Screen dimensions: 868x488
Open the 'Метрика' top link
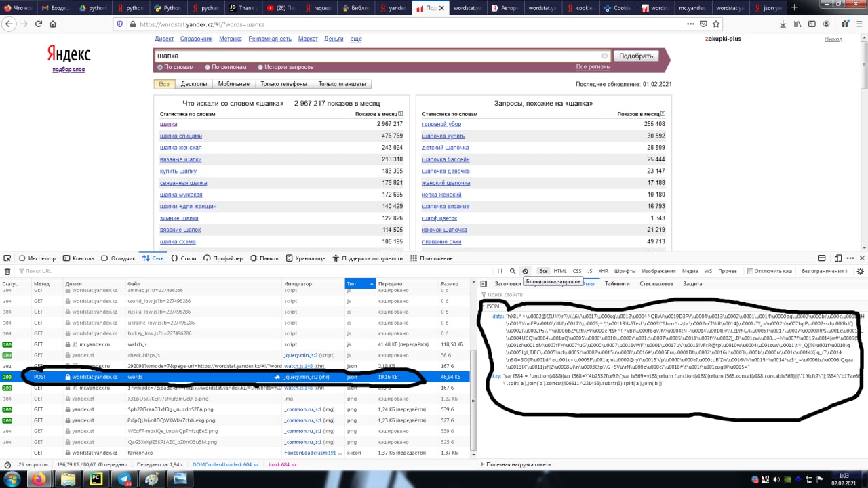(x=231, y=39)
